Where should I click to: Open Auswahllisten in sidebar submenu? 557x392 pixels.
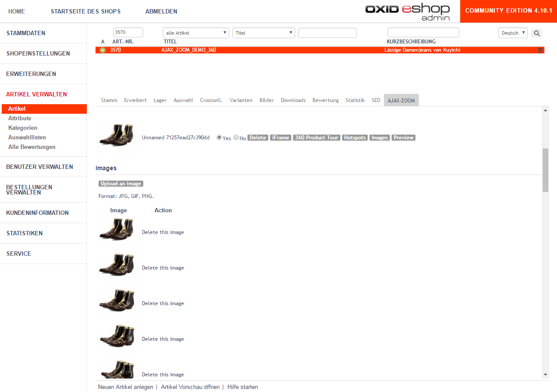tap(27, 137)
